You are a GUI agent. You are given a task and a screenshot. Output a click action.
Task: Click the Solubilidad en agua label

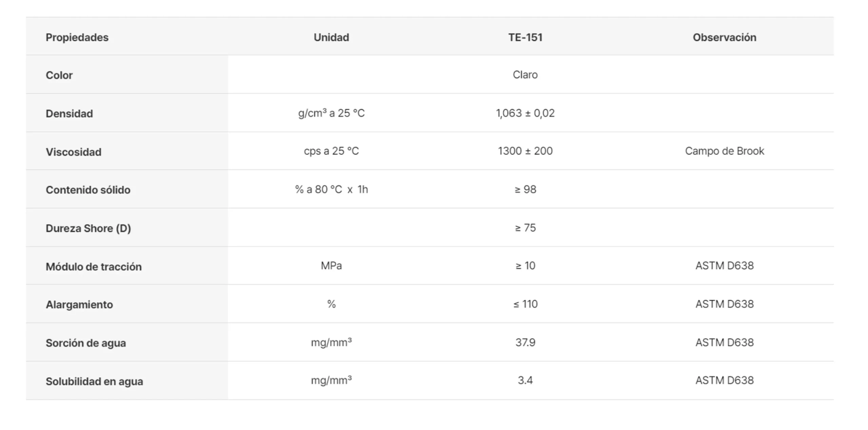click(94, 381)
